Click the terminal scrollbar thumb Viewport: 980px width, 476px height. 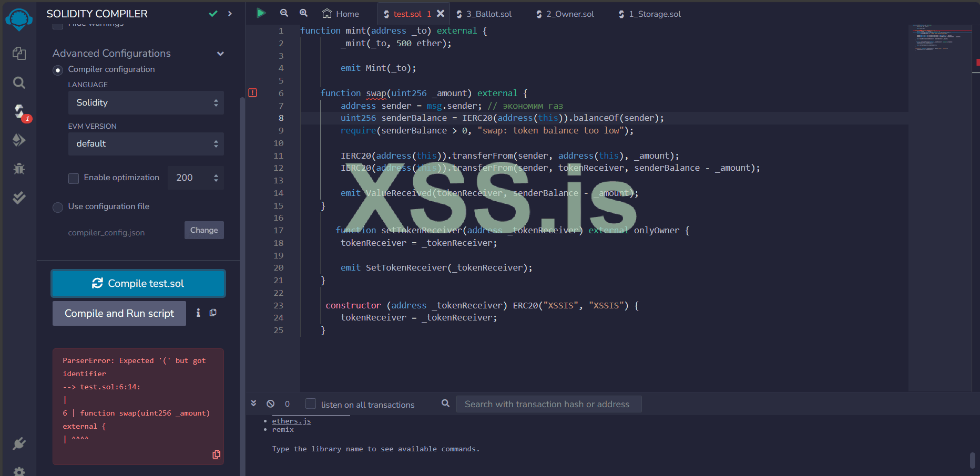(972, 460)
